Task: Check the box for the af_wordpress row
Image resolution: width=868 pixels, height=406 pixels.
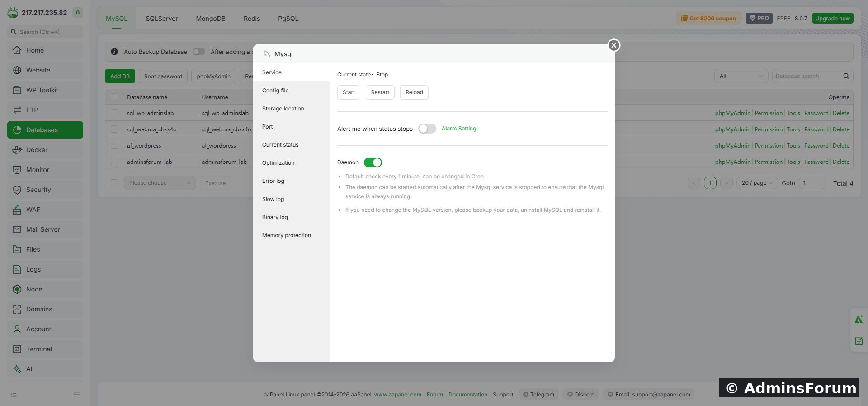Action: click(x=114, y=146)
